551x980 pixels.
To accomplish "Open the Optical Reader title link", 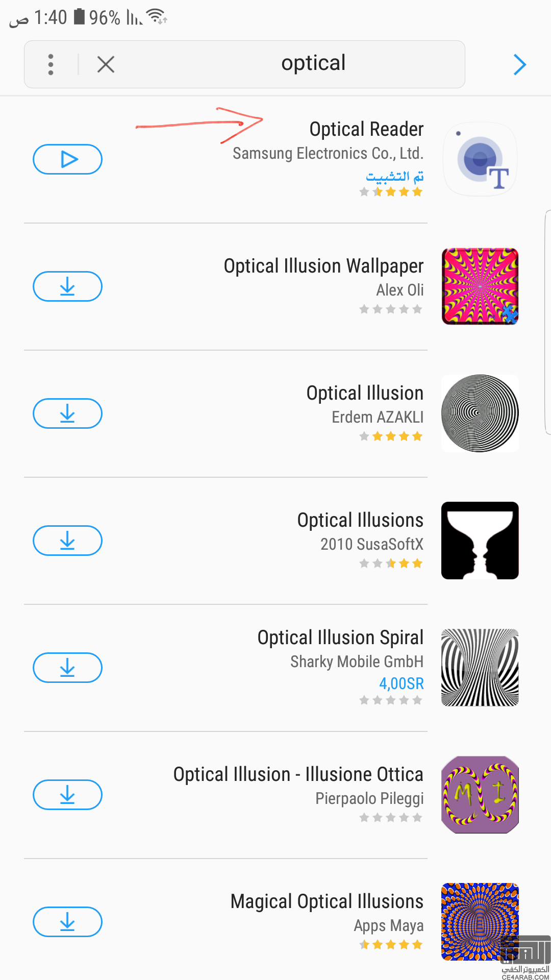I will pos(366,129).
